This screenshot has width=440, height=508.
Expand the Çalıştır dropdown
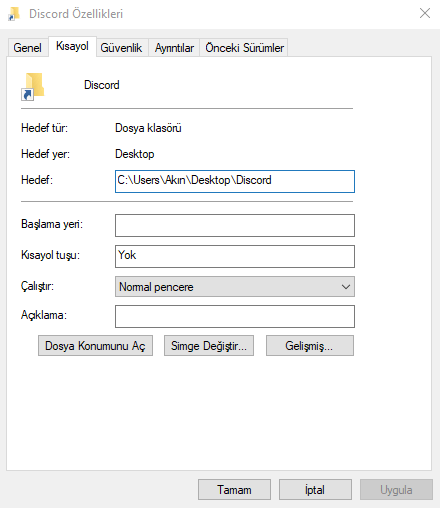[x=235, y=286]
